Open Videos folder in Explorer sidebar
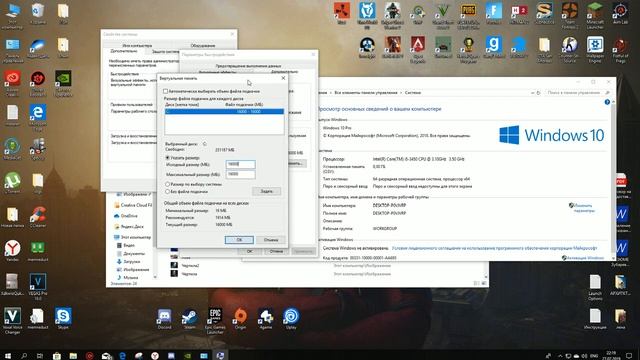The width and height of the screenshot is (640, 360). click(x=126, y=245)
